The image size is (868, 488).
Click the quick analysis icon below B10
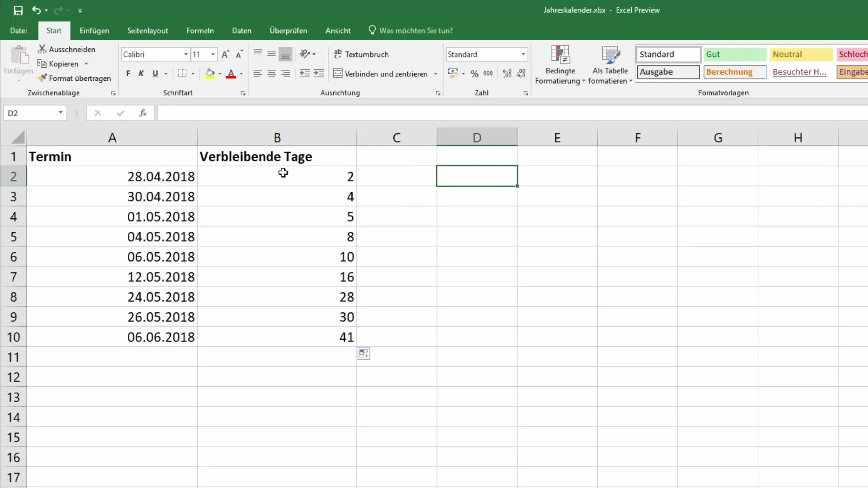click(x=363, y=354)
